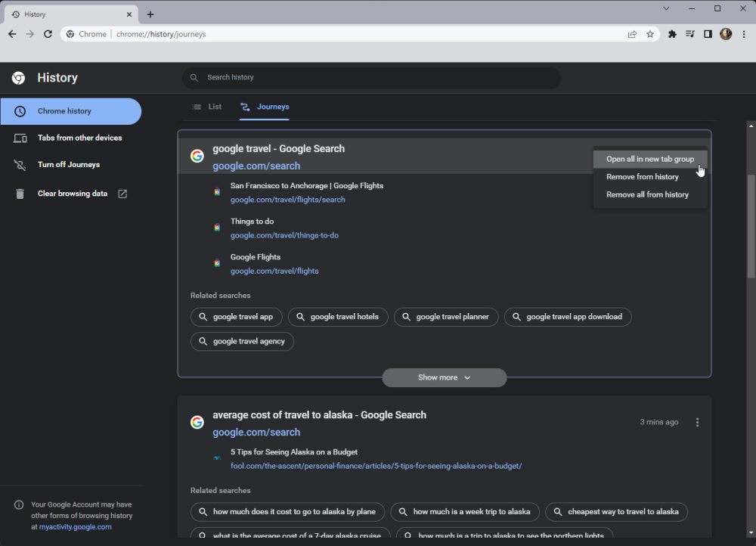The width and height of the screenshot is (756, 546).
Task: Open the Extensions puzzle icon
Action: 671,34
